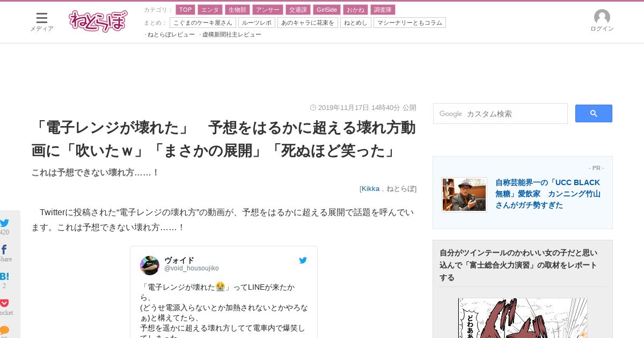Open the メディア hamburger menu
The height and width of the screenshot is (338, 644).
coord(41,21)
